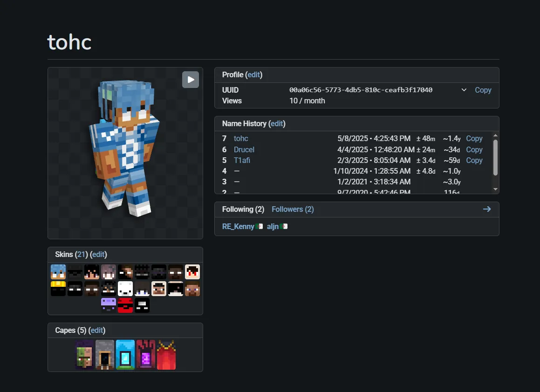This screenshot has height=392, width=540.
Task: Select the cyan diamond cape
Action: [x=125, y=355]
